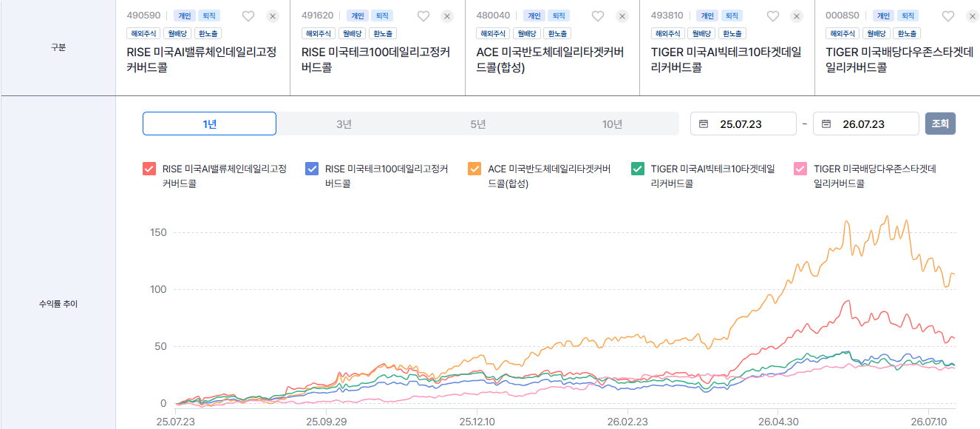The height and width of the screenshot is (429, 980).
Task: Edit the end date field 26.07.23
Action: 866,124
